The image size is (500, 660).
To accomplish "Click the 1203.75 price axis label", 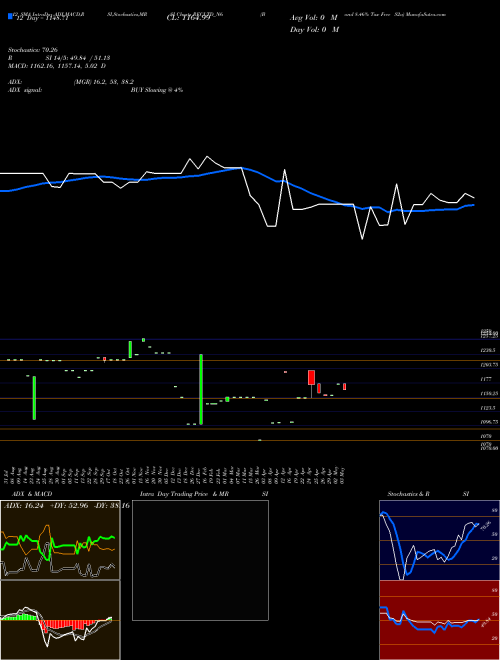I will point(489,365).
